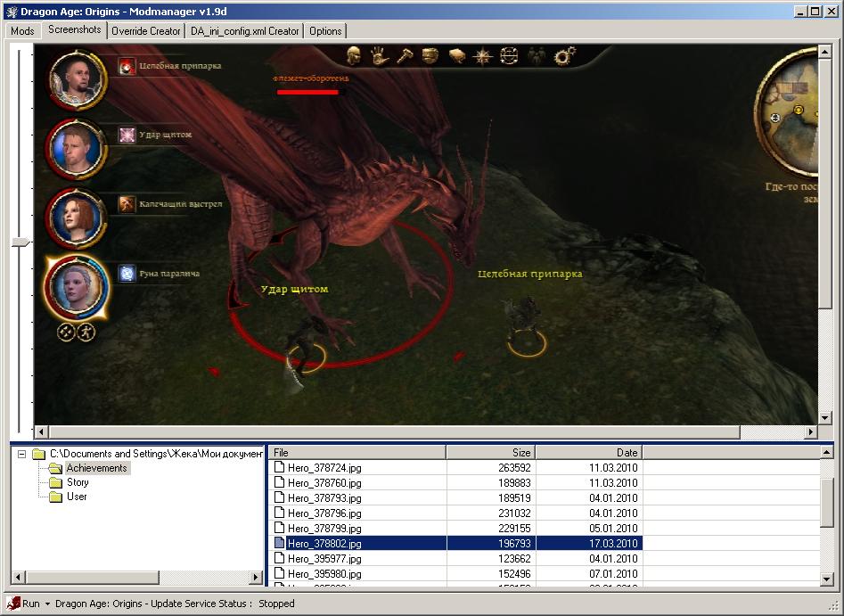Click the journal book icon in game toolbar
Screen dimensions: 844x616
coord(456,55)
